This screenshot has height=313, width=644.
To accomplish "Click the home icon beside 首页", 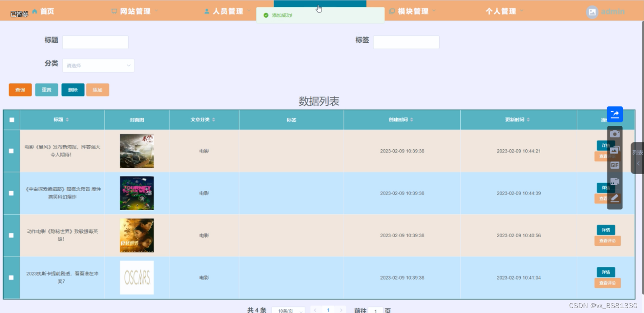I will click(35, 11).
